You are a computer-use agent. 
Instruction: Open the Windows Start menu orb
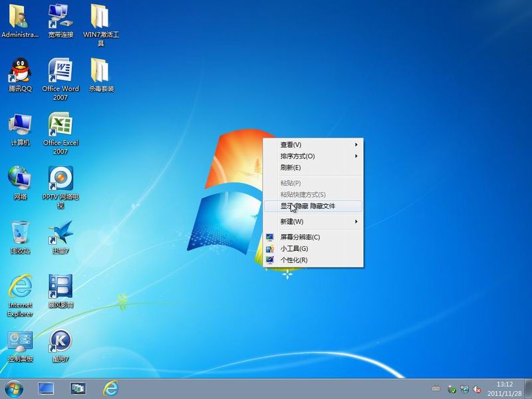(14, 389)
